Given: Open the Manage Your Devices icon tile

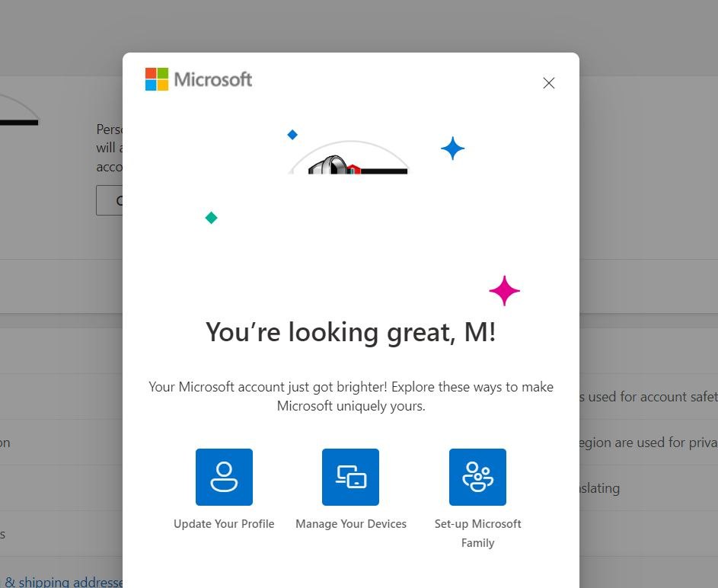Looking at the screenshot, I should coord(350,477).
